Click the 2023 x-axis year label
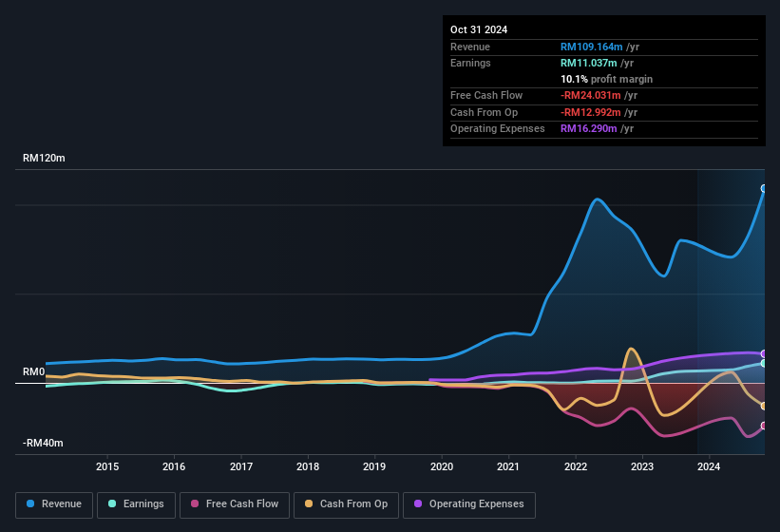Screen dimensions: 780x532 641,466
